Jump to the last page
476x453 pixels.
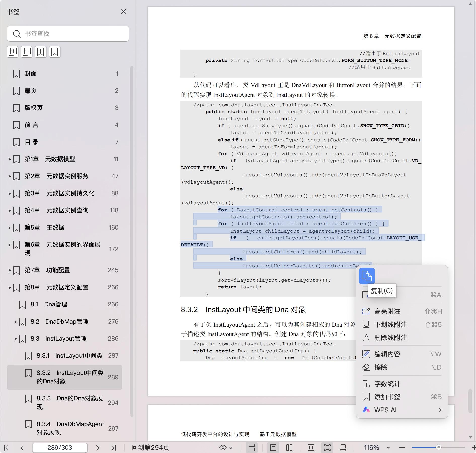click(x=114, y=448)
